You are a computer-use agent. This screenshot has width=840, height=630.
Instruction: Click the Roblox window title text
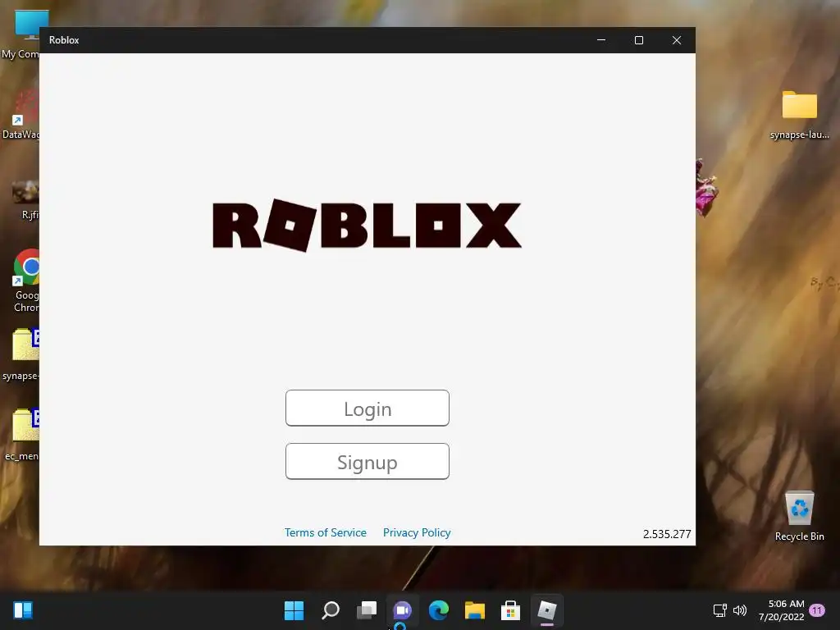(x=64, y=40)
